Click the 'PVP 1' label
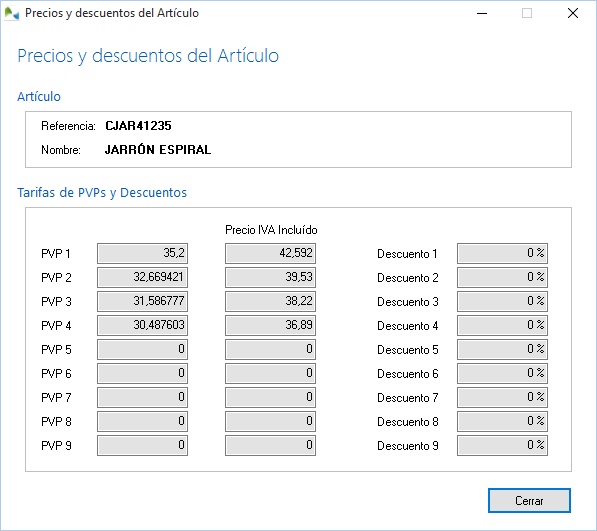The height and width of the screenshot is (531, 597). tap(56, 254)
